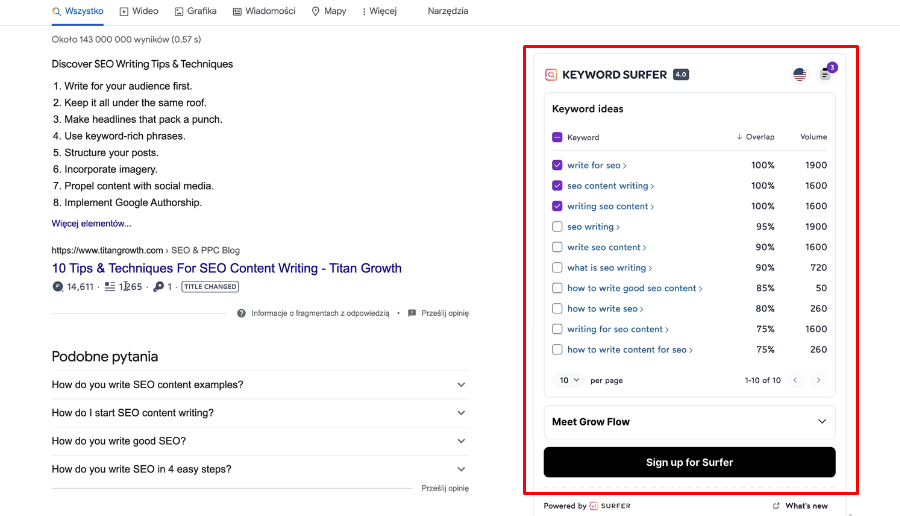Uncheck the 'write for seo' checkbox
This screenshot has width=900, height=516.
(557, 165)
